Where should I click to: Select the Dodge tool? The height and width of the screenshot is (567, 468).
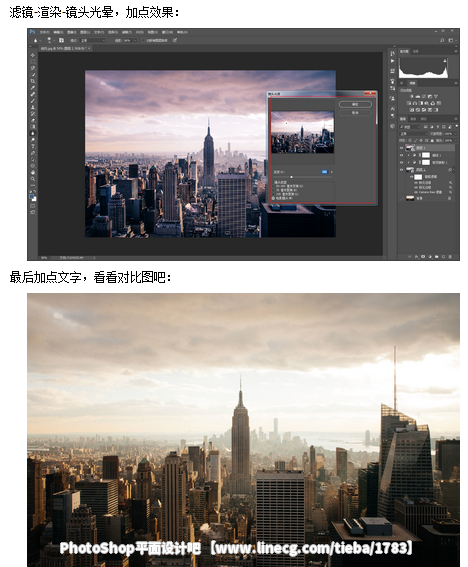tap(33, 140)
